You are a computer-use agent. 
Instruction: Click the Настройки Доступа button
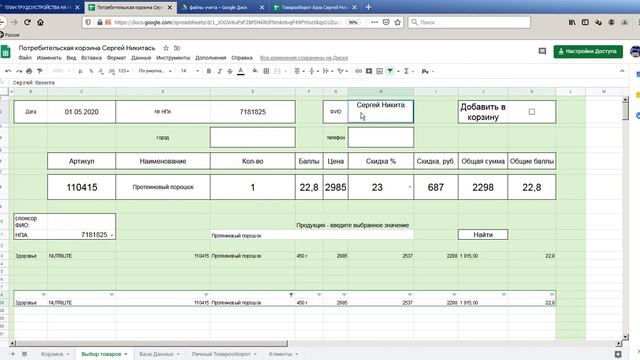[x=588, y=51]
